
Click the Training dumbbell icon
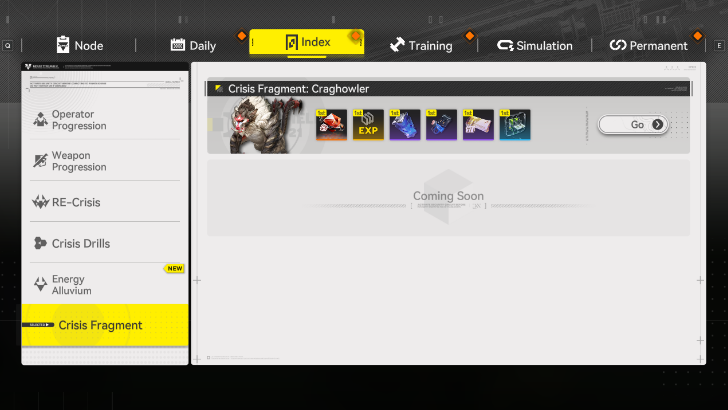[397, 45]
